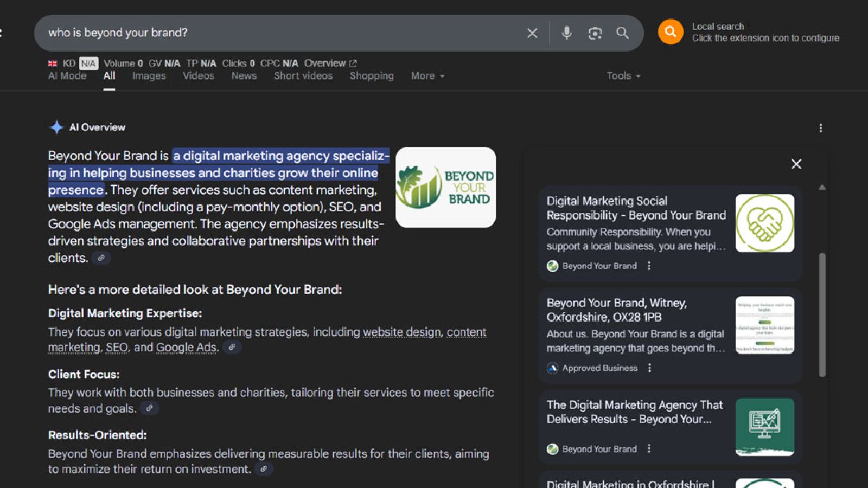
Task: Open the Overview external link
Action: [x=330, y=63]
